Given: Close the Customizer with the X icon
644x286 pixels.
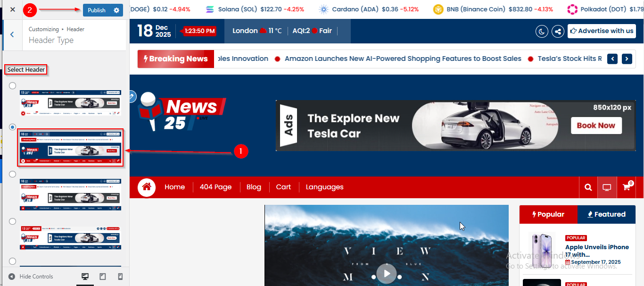Looking at the screenshot, I should tap(13, 9).
